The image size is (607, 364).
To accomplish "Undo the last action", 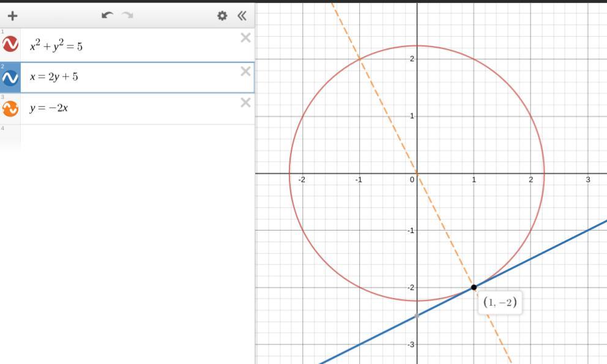I will click(107, 15).
